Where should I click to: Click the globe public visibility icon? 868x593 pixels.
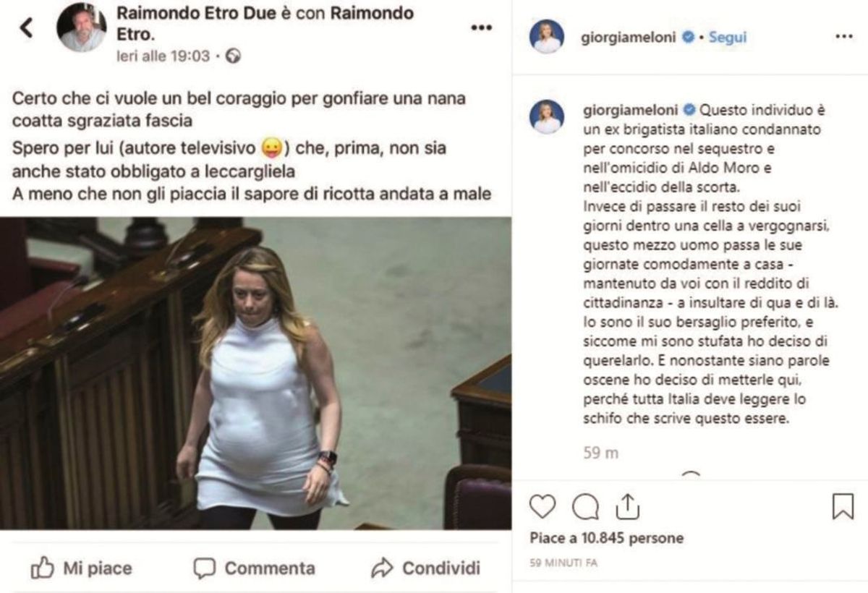pyautogui.click(x=233, y=56)
